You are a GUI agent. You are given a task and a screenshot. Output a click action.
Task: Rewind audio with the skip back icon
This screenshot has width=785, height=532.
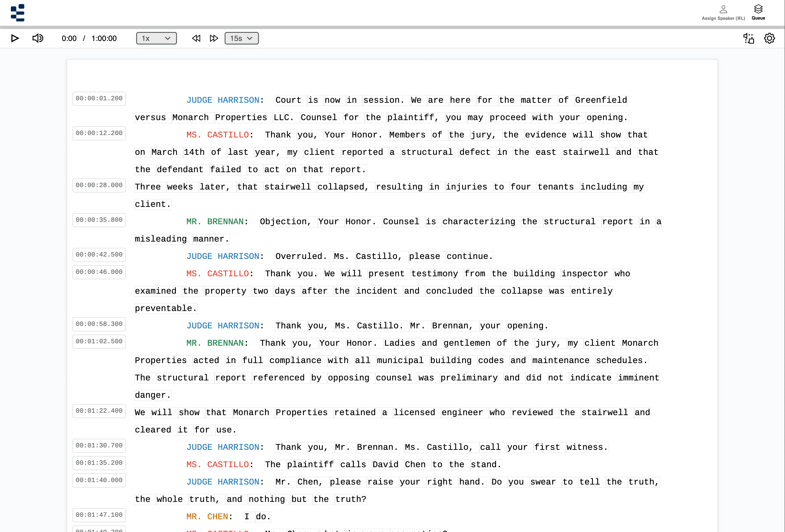pos(196,39)
